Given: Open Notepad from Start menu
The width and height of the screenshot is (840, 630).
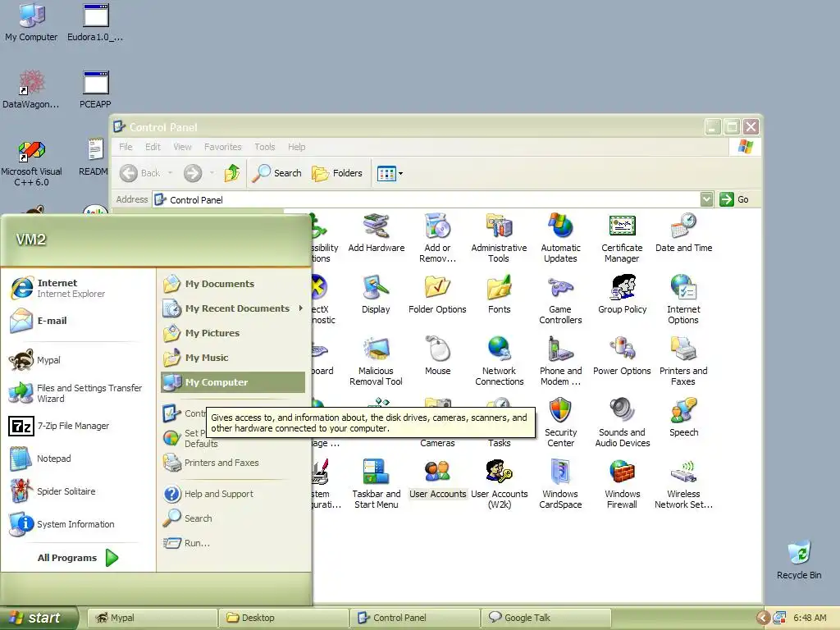Looking at the screenshot, I should pyautogui.click(x=78, y=459).
